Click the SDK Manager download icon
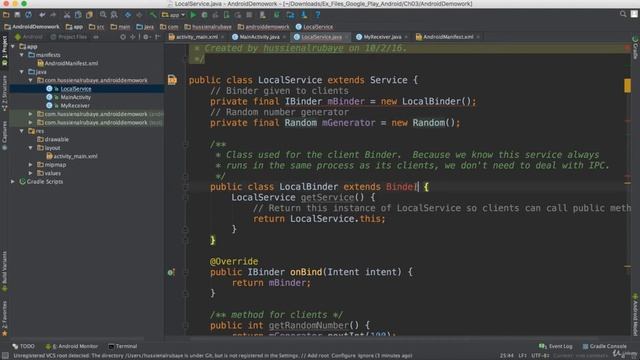 click(x=304, y=15)
